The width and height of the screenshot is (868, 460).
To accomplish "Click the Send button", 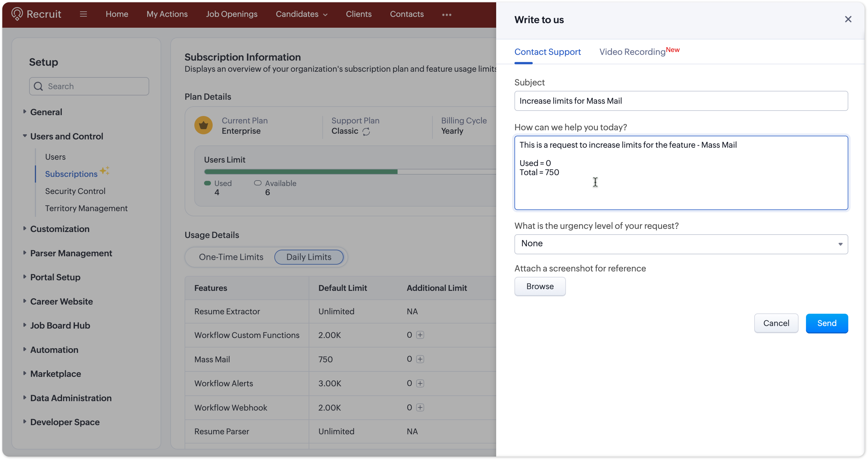I will [x=827, y=323].
